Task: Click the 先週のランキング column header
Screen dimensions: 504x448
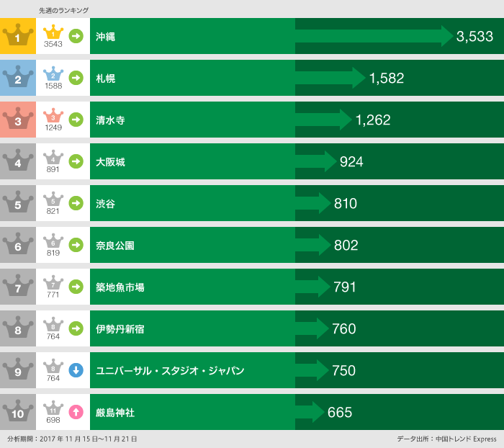Action: (64, 10)
